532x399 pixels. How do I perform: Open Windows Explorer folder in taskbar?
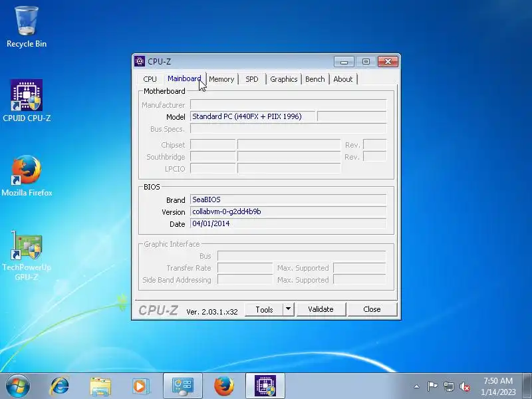[100, 386]
